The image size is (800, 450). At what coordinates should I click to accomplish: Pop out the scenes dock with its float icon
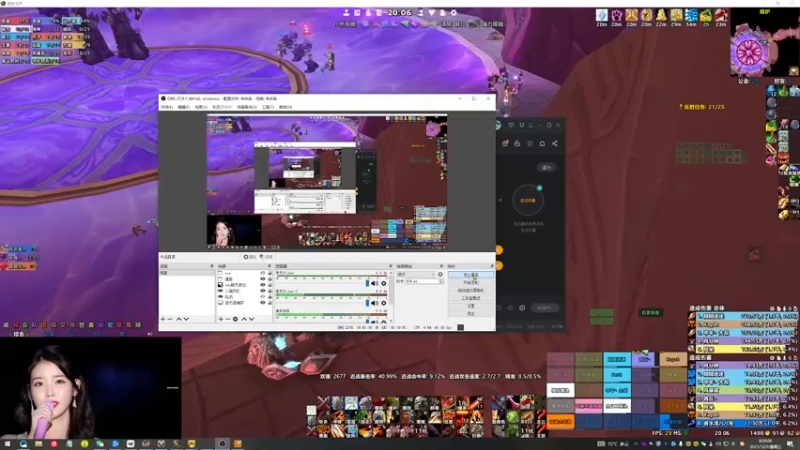pos(212,266)
